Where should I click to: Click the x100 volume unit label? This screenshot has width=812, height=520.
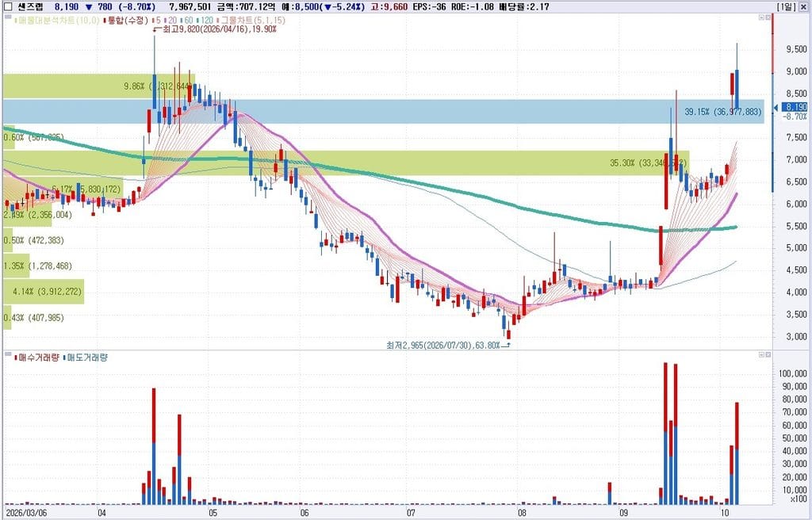click(x=798, y=499)
